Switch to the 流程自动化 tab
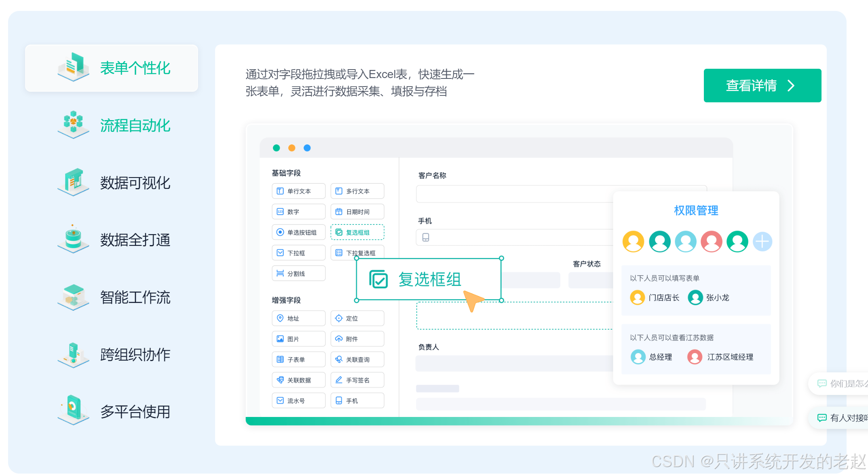 pos(135,125)
